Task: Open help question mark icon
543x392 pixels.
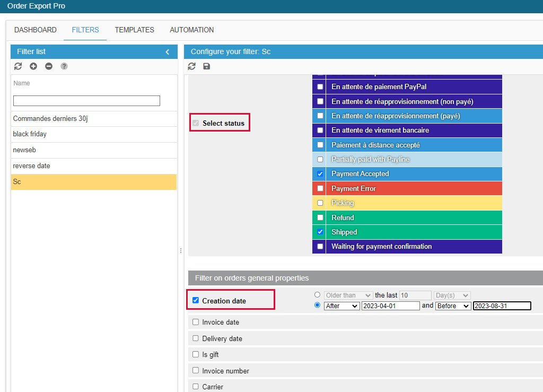Action: [64, 66]
